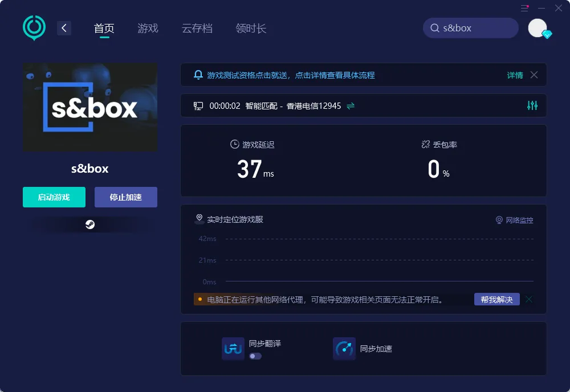Open the 领时长 tab
Image resolution: width=570 pixels, height=392 pixels.
(x=251, y=28)
